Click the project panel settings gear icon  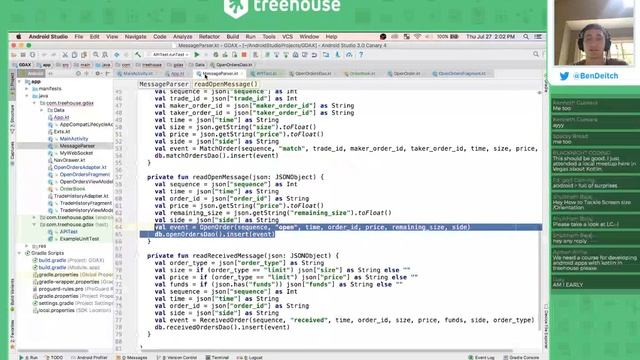97,73
